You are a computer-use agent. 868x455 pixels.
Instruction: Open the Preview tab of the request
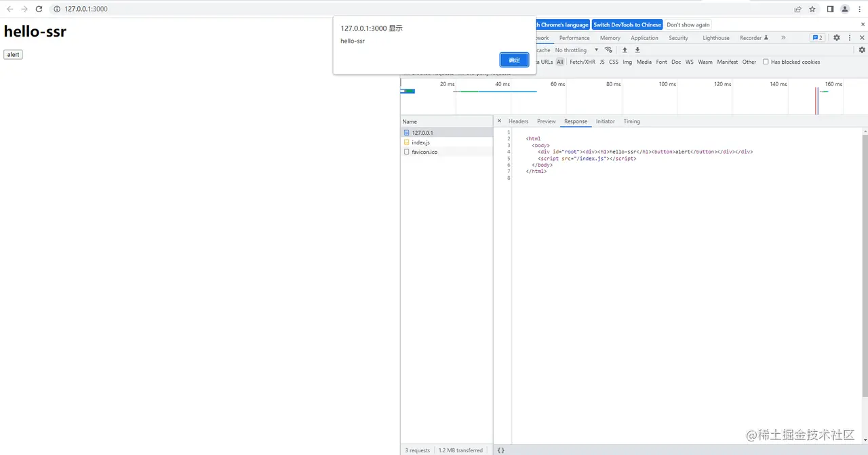pos(547,121)
